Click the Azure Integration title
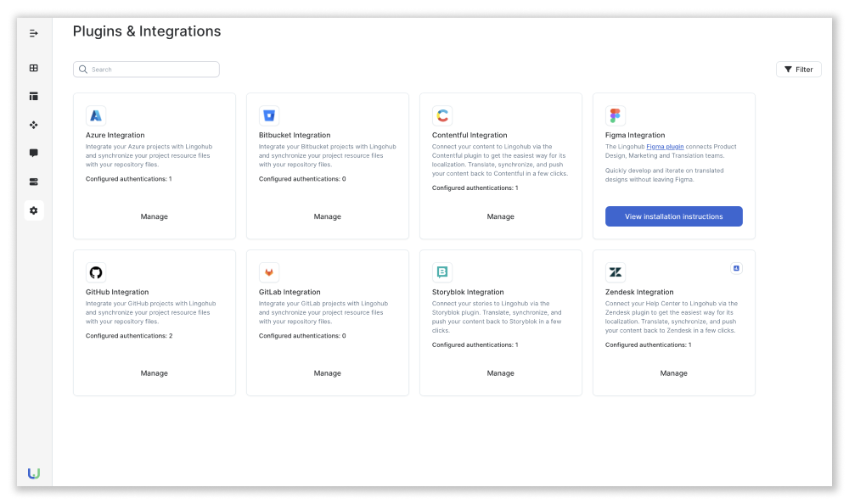The width and height of the screenshot is (849, 504). click(x=115, y=136)
